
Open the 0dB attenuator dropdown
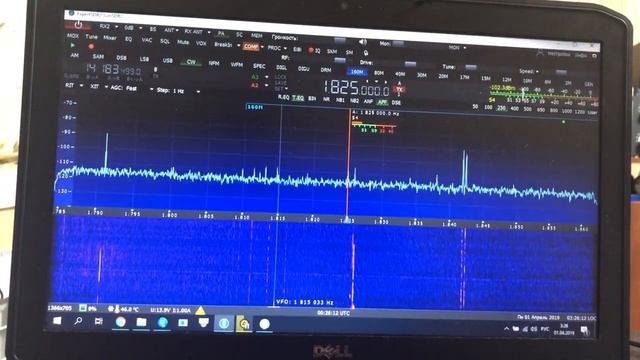click(140, 28)
